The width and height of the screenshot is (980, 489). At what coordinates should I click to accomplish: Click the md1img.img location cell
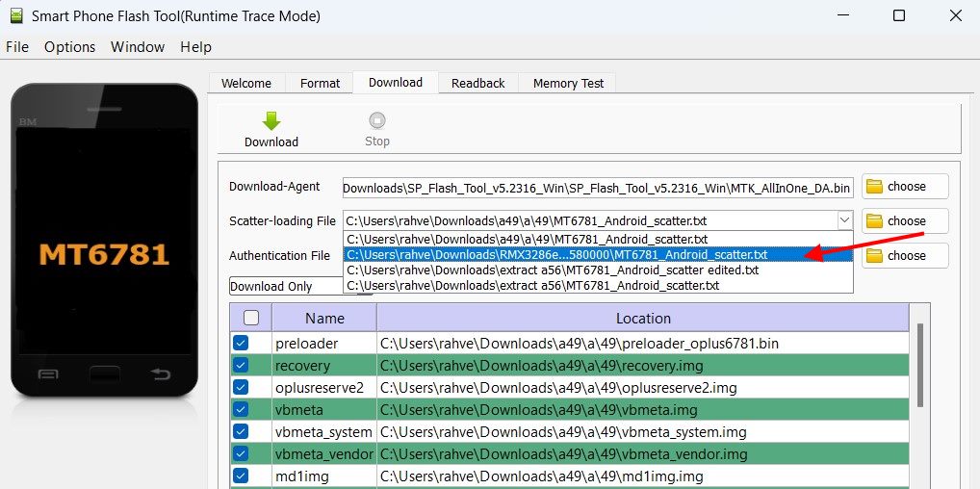643,476
